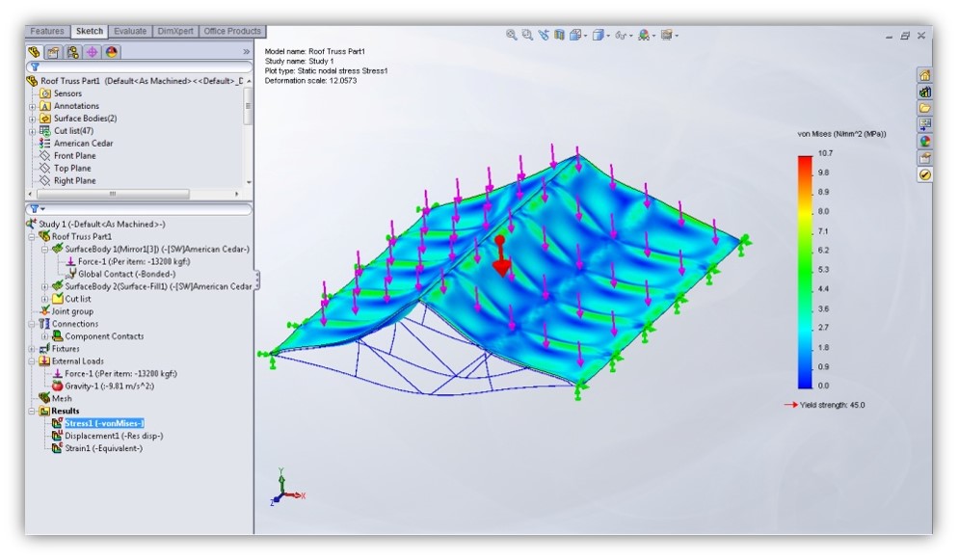Collapse the SurfaceBody 1 node
This screenshot has height=560, width=958.
[44, 250]
